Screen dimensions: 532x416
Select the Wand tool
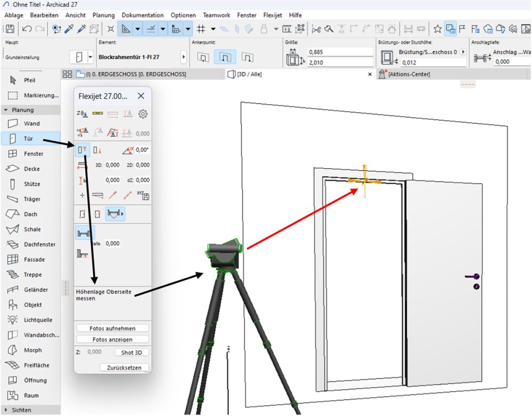point(30,123)
